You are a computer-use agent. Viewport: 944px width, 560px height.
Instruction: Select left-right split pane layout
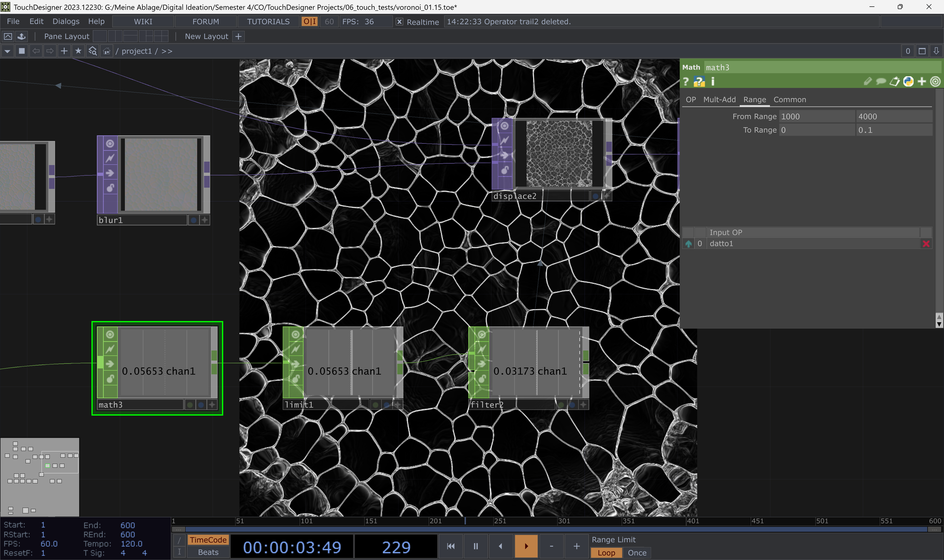[115, 36]
